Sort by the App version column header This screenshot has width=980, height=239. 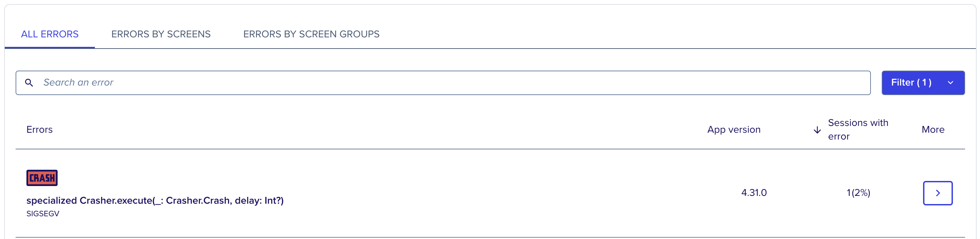click(734, 130)
